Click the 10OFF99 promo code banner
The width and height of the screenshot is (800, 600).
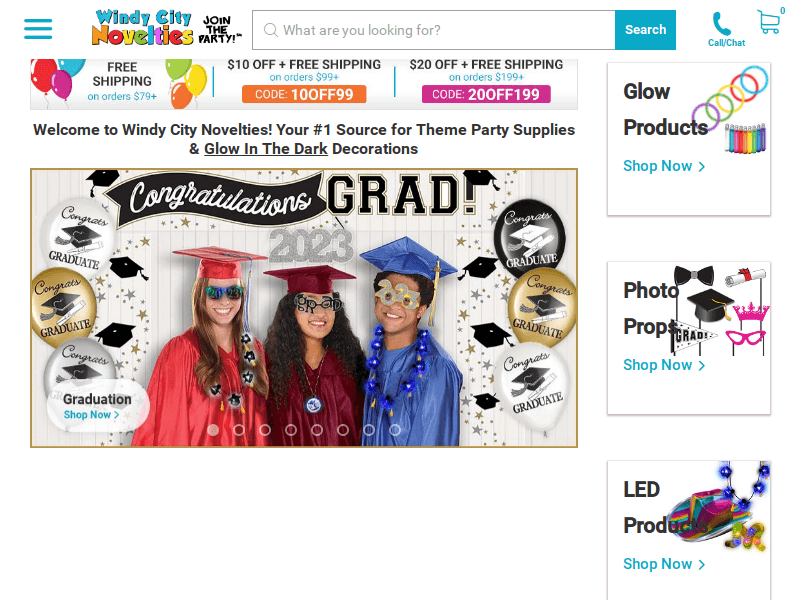(304, 94)
